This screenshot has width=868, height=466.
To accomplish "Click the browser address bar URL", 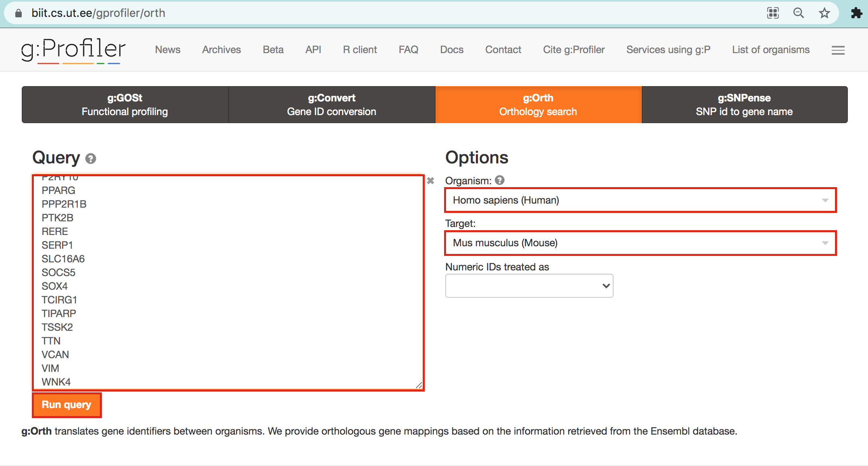I will coord(98,13).
